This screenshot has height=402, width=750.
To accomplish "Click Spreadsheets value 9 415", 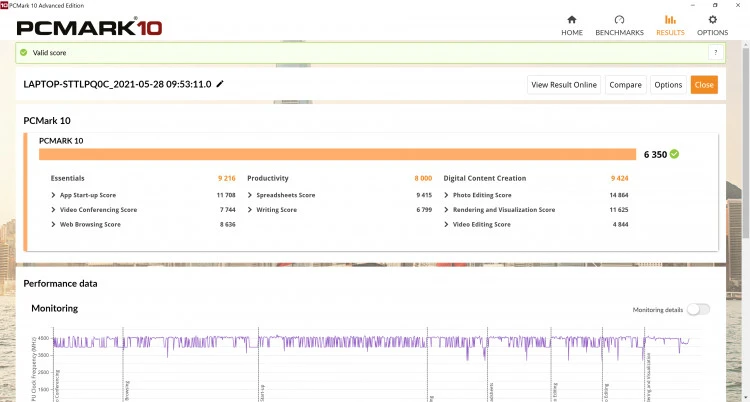I will click(424, 195).
